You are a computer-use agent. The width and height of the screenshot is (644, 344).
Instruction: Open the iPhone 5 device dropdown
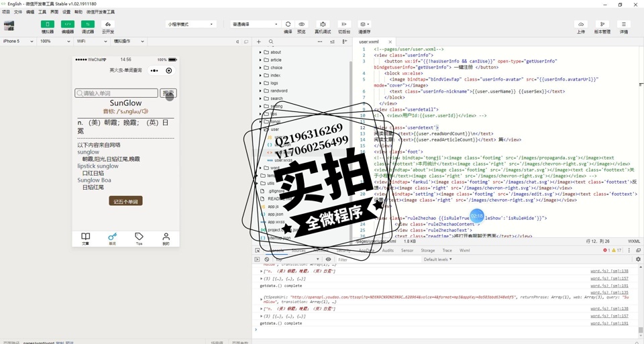point(18,42)
